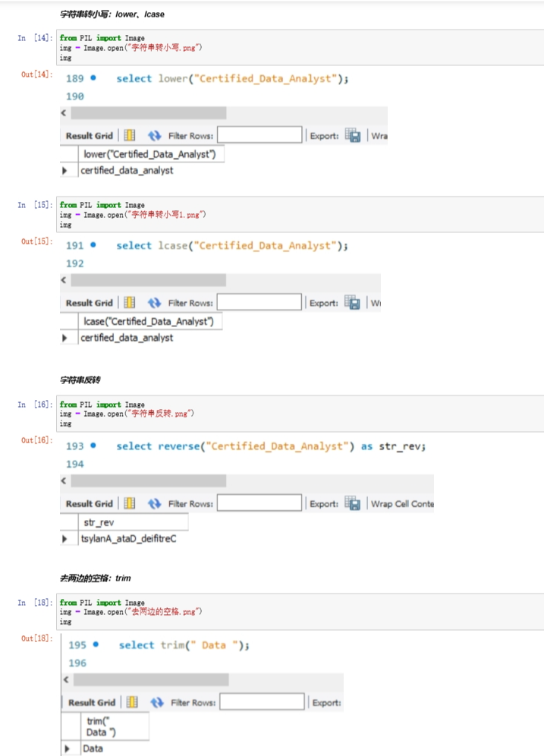The height and width of the screenshot is (756, 544).
Task: Click the Filter Rows field in Out[18]
Action: point(262,701)
